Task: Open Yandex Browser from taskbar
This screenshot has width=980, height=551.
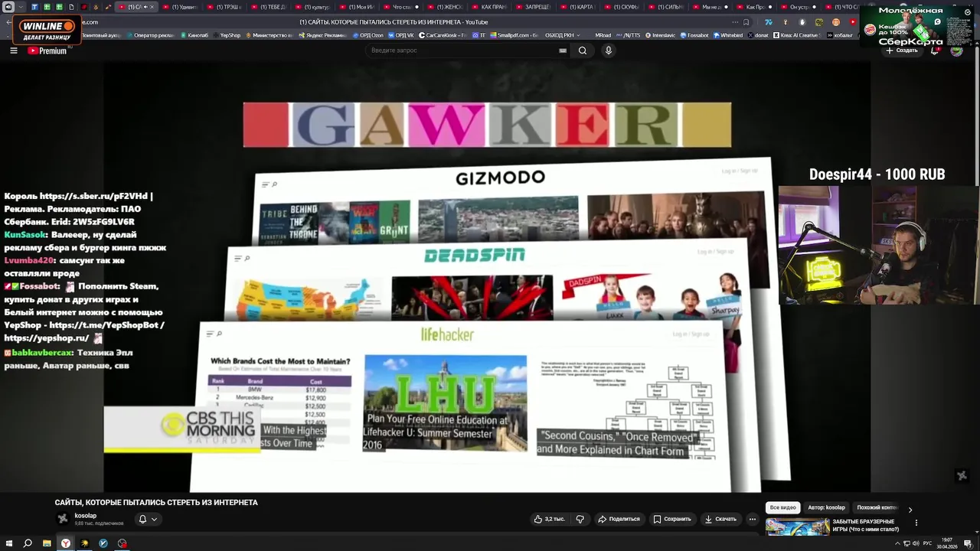Action: [x=66, y=543]
